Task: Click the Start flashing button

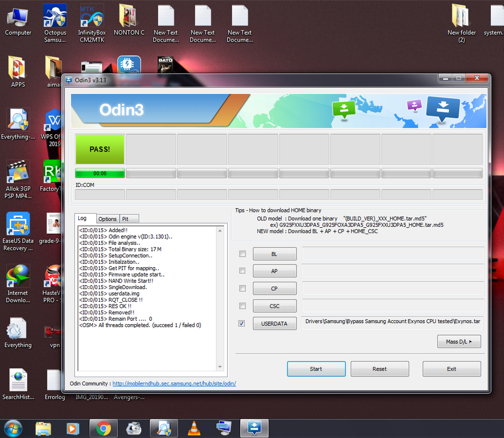Action: pos(316,369)
